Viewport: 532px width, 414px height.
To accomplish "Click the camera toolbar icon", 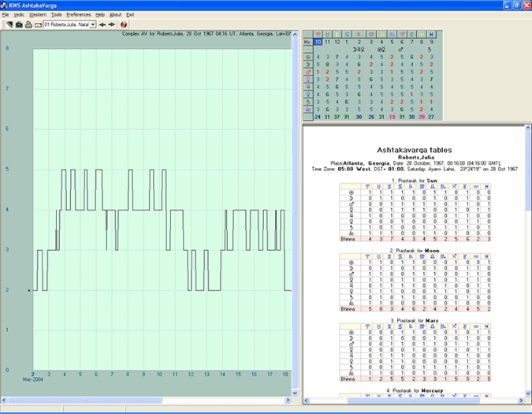I will point(19,24).
